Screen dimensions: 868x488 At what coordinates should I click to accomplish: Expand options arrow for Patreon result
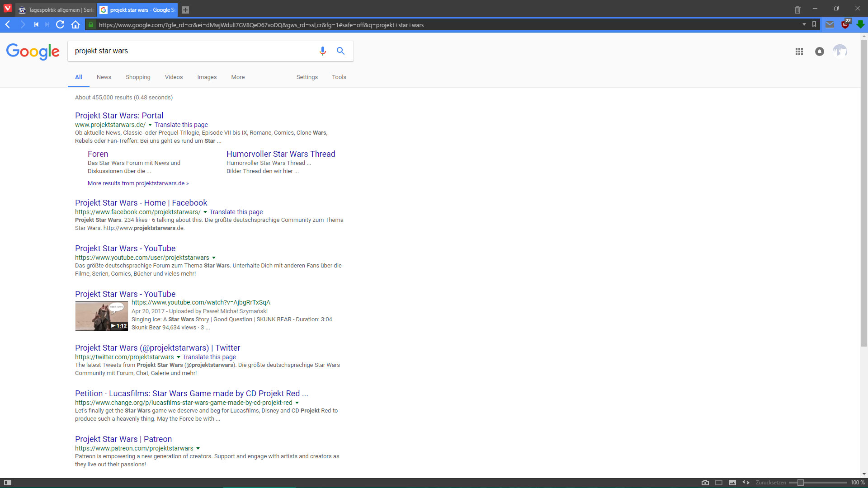(198, 449)
